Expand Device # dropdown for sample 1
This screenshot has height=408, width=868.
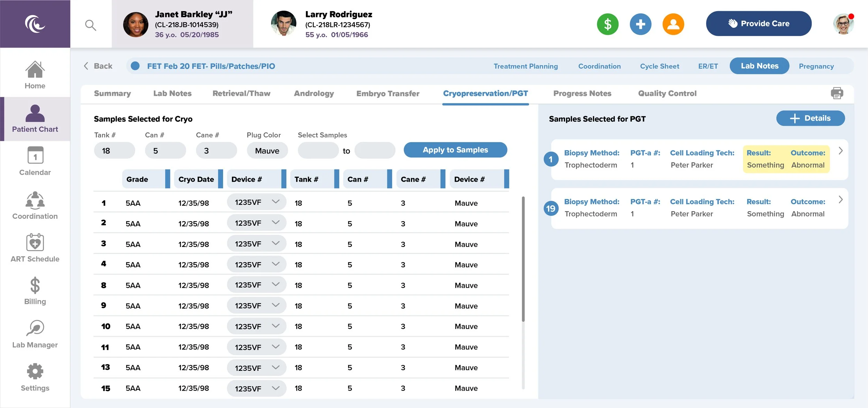(x=257, y=202)
